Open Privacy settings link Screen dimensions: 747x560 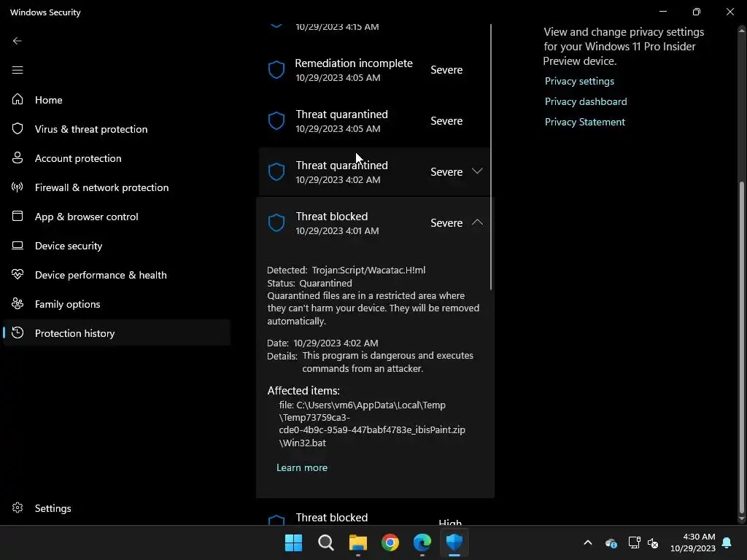tap(579, 81)
